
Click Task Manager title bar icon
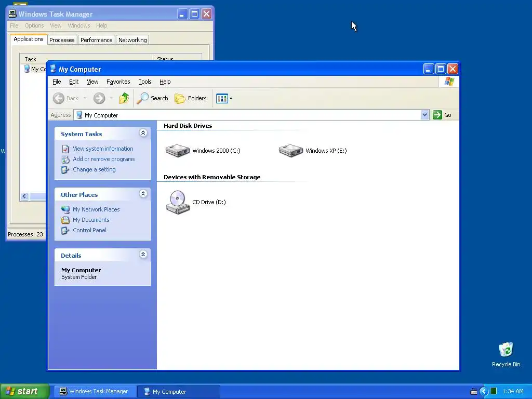[12, 14]
